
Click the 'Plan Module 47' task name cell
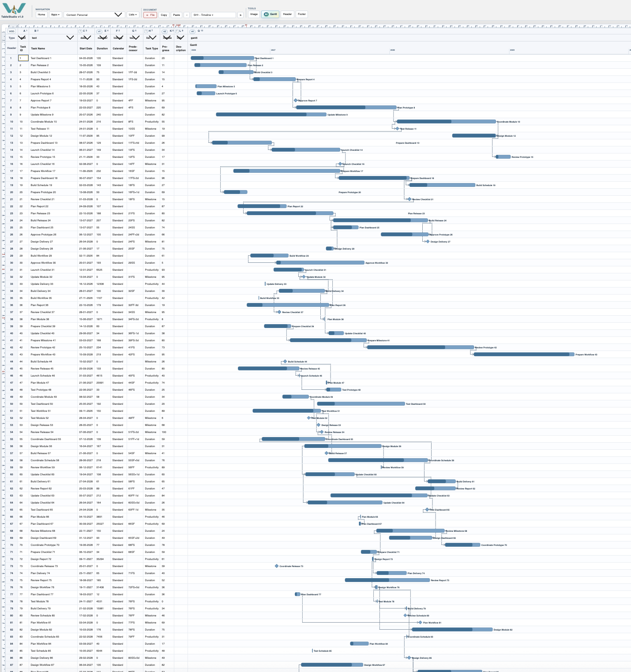pyautogui.click(x=53, y=383)
